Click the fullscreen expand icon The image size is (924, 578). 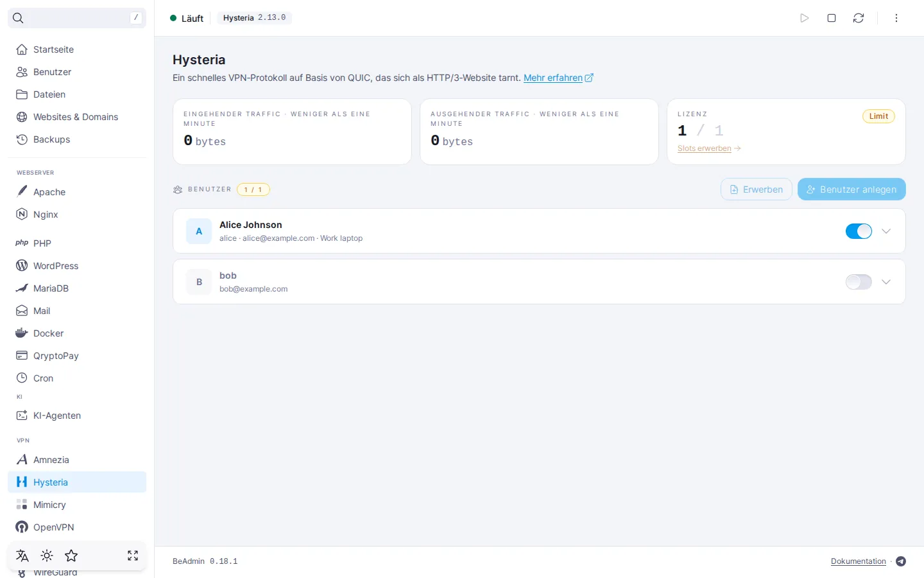[x=133, y=556]
